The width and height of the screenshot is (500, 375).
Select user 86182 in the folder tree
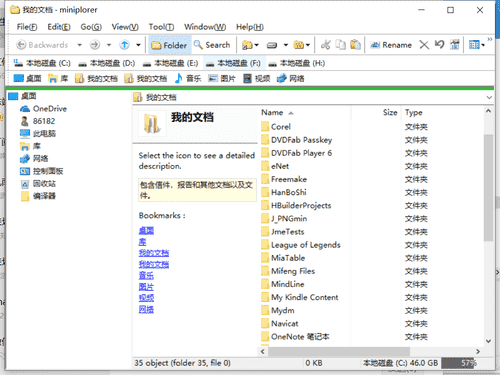[x=38, y=121]
